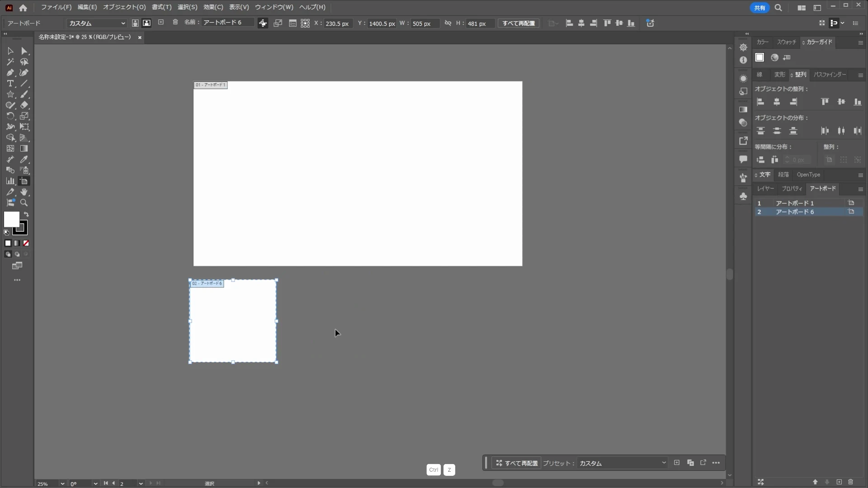Open the アートボード panel flyout menu
Screen dimensions: 868x488
click(x=861, y=189)
